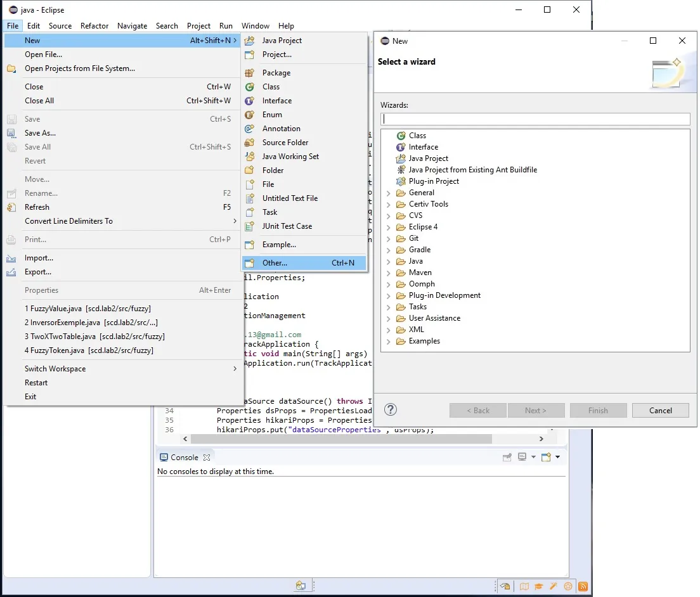The width and height of the screenshot is (700, 597).
Task: Click the magic wand what's-new icon in the status bar
Action: click(x=554, y=586)
